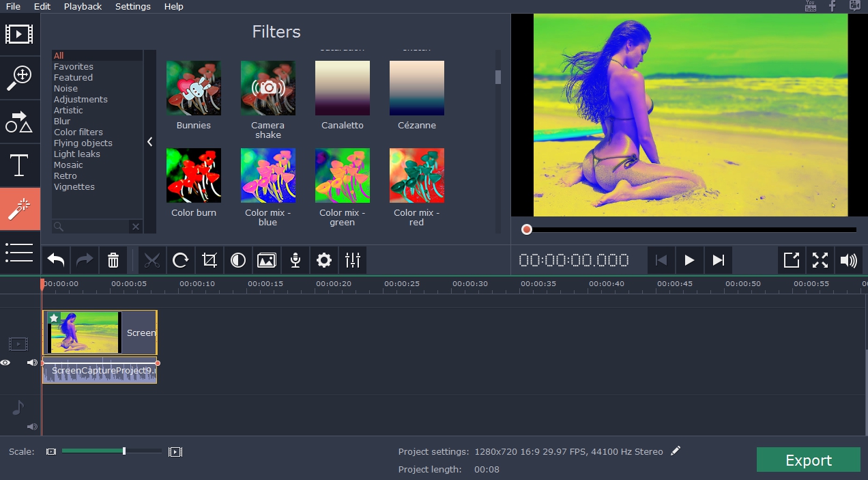Open Clip properties gear icon

(x=324, y=260)
